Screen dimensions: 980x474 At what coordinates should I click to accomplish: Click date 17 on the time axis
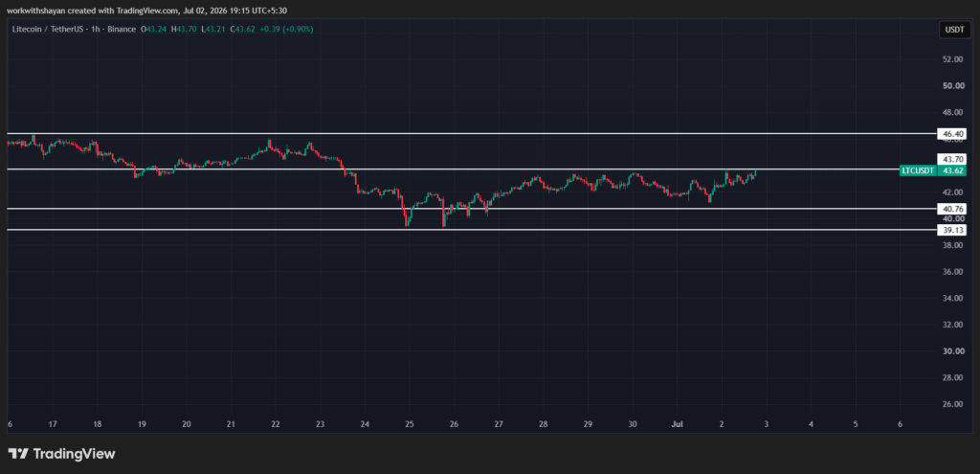coord(54,424)
